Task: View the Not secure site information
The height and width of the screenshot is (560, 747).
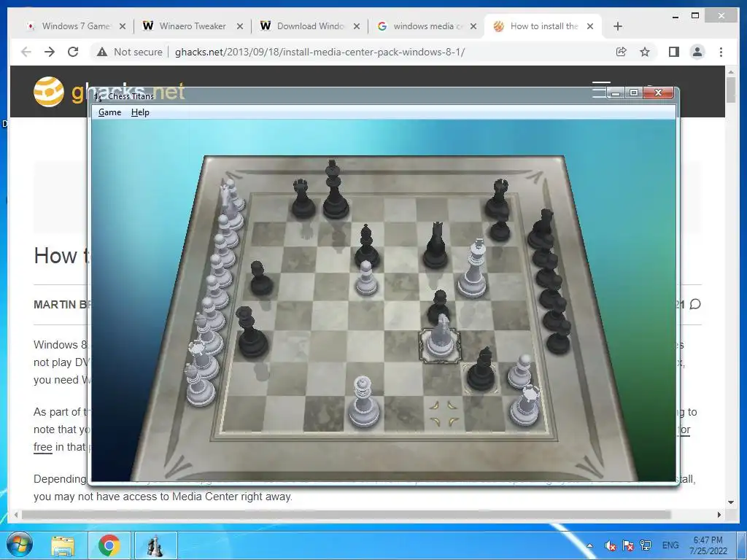Action: (x=130, y=52)
